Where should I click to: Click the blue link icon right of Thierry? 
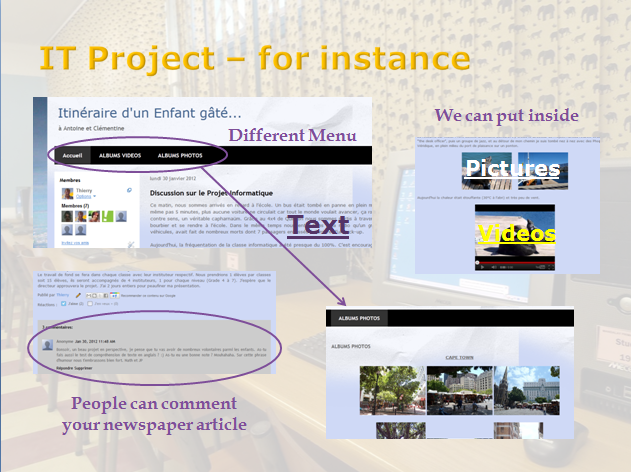[129, 190]
